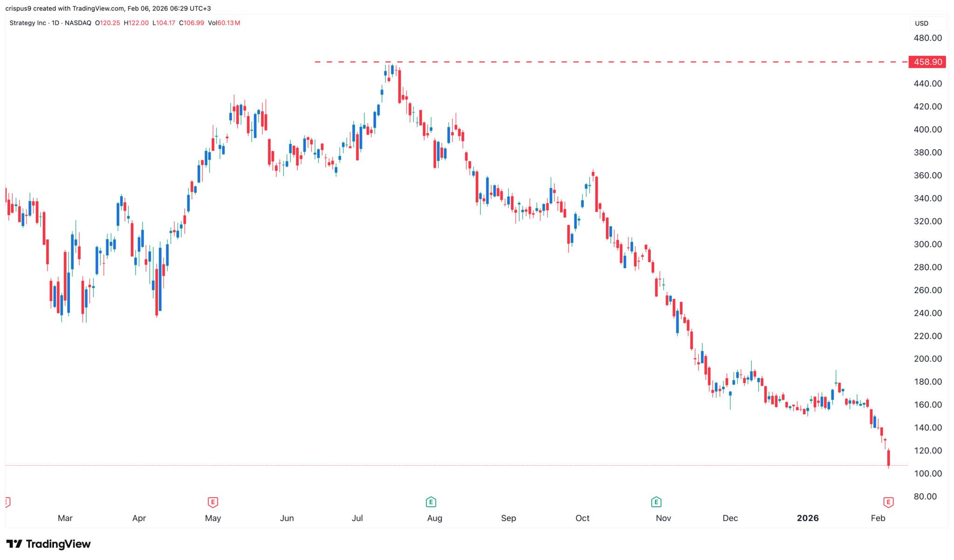Click the TradingView logo at bottom left
The height and width of the screenshot is (560, 954).
click(48, 544)
